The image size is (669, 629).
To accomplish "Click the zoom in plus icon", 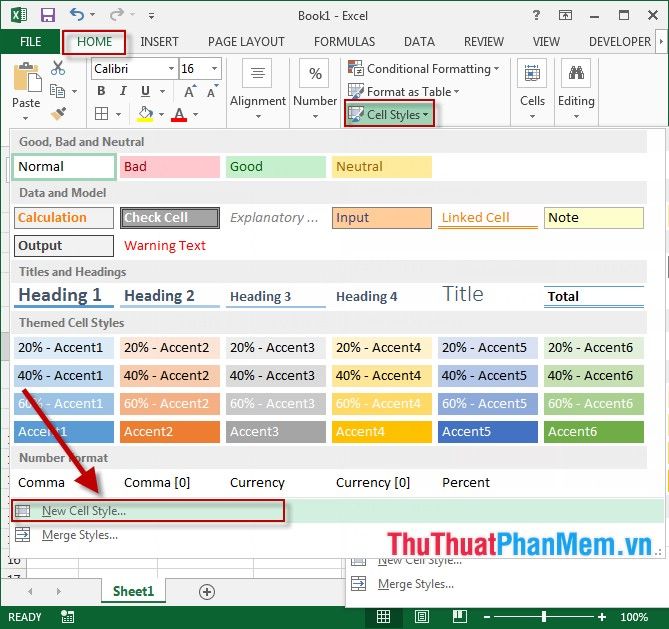I will tap(602, 617).
